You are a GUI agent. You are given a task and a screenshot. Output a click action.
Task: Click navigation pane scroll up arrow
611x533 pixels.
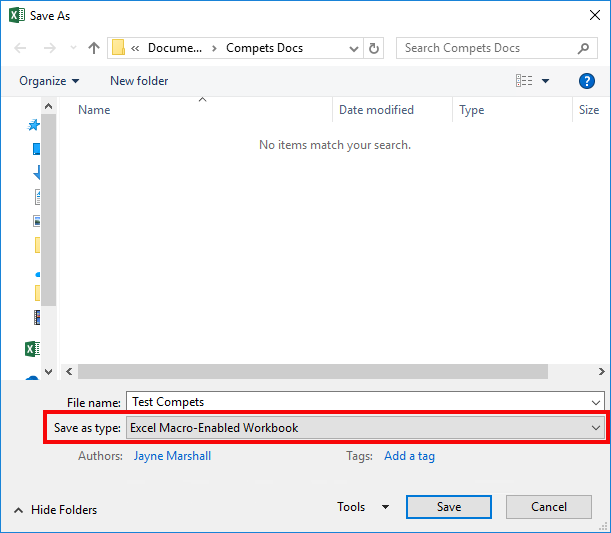point(48,106)
